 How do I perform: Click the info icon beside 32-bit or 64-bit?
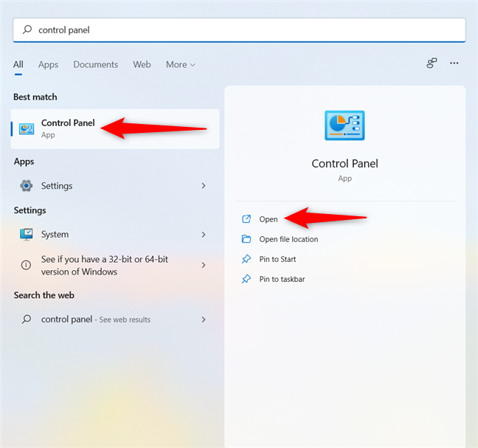click(26, 265)
